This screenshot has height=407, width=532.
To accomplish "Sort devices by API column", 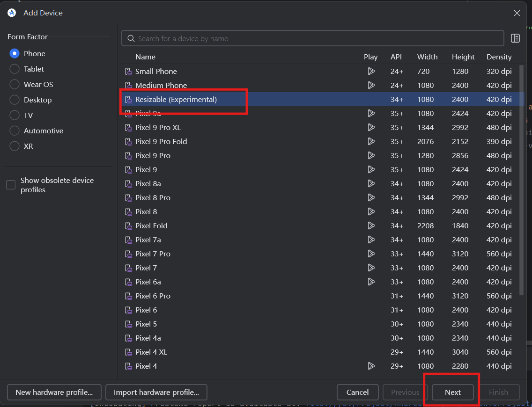I will [396, 57].
